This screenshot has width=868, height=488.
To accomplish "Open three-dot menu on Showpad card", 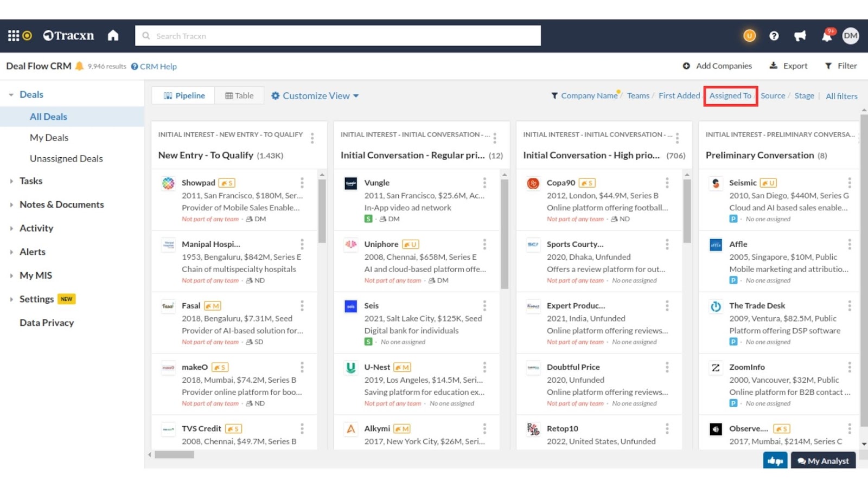I will [x=302, y=183].
